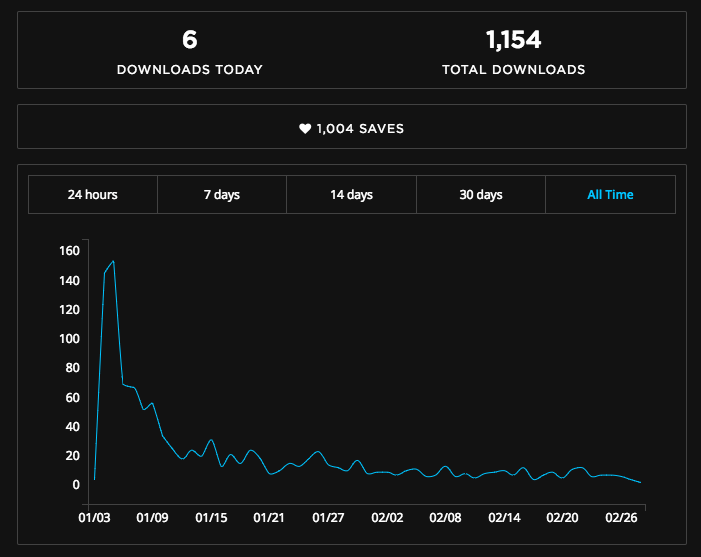Click the TOTAL DOWNLOADS label
701x557 pixels.
(514, 70)
